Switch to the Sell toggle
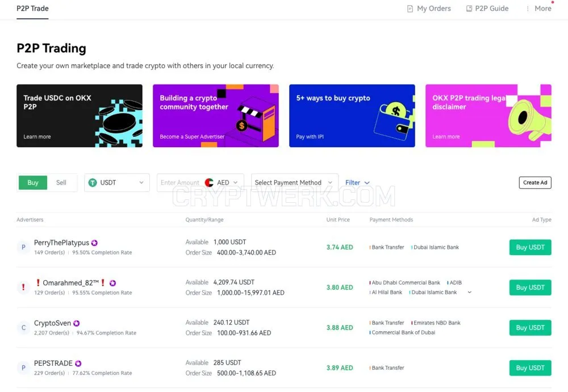568x392 pixels. point(61,182)
